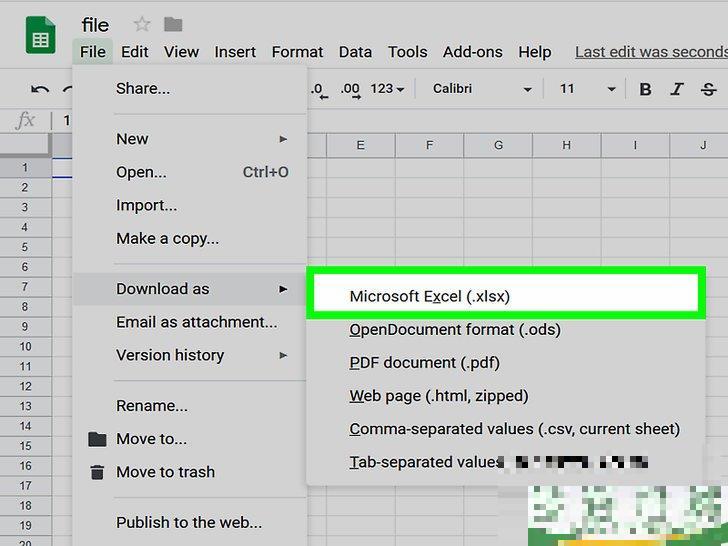
Task: Select Make a copy... option
Action: [x=167, y=238]
